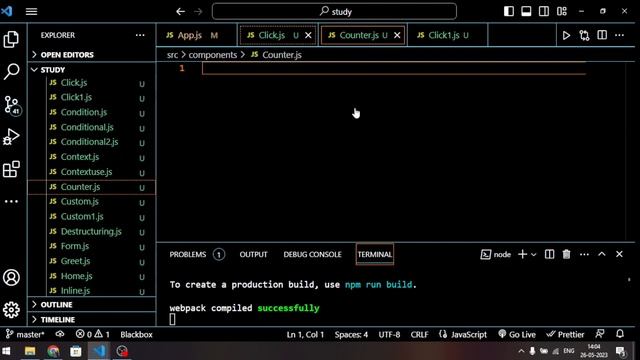Open the Run and Debug view
640x360 pixels.
pyautogui.click(x=11, y=137)
